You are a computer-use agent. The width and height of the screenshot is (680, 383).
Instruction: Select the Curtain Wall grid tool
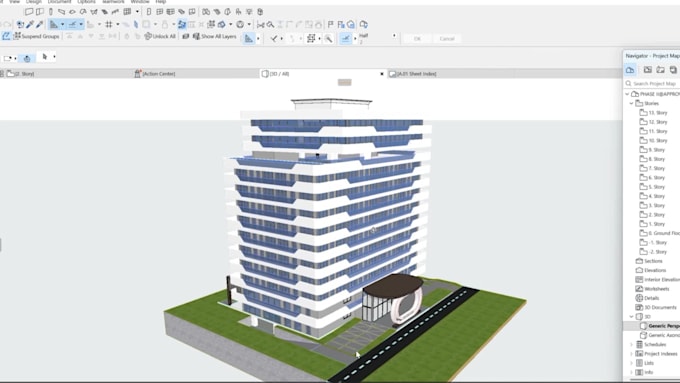pyautogui.click(x=128, y=12)
